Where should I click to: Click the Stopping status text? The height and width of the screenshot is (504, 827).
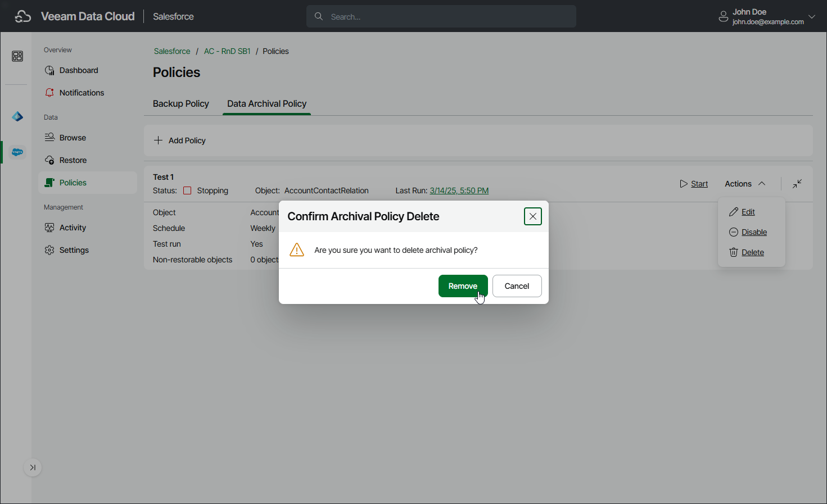pos(213,190)
